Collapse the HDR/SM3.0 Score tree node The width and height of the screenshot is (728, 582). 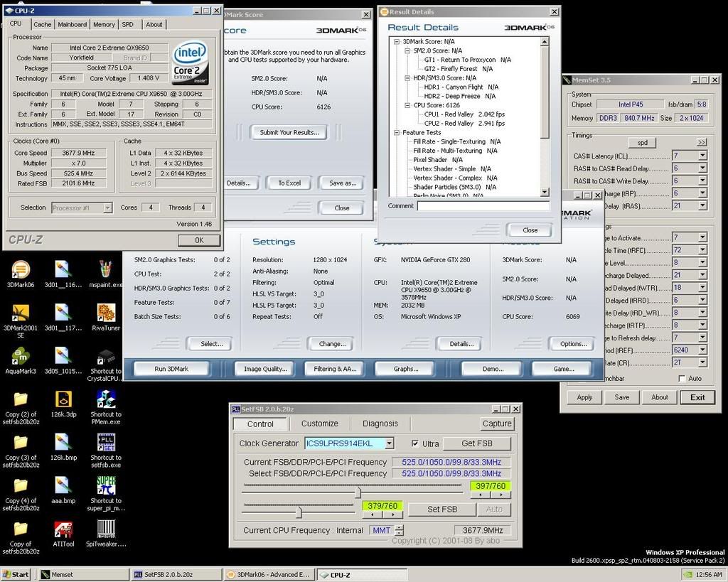coord(407,78)
